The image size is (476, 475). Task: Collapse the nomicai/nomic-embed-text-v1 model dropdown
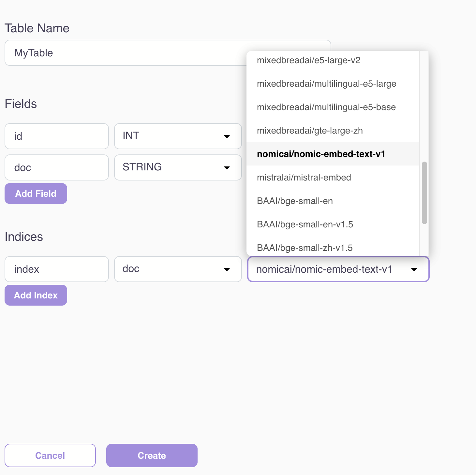[338, 269]
